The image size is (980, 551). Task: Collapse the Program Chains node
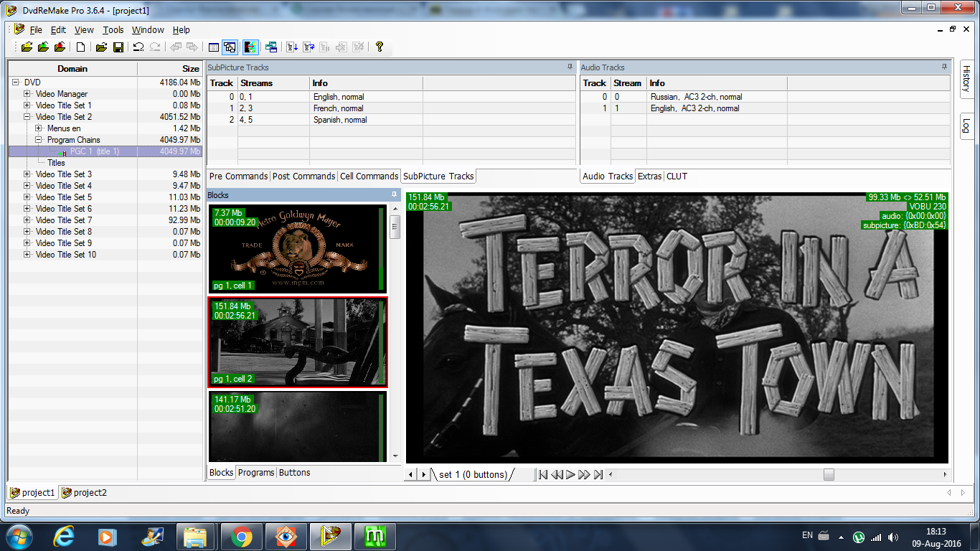coord(39,140)
